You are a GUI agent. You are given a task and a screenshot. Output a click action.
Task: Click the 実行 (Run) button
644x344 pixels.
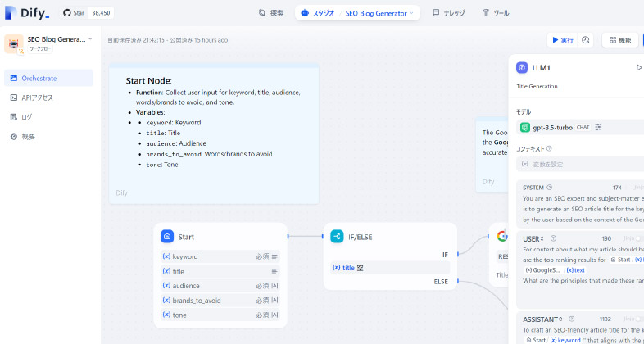coord(561,40)
